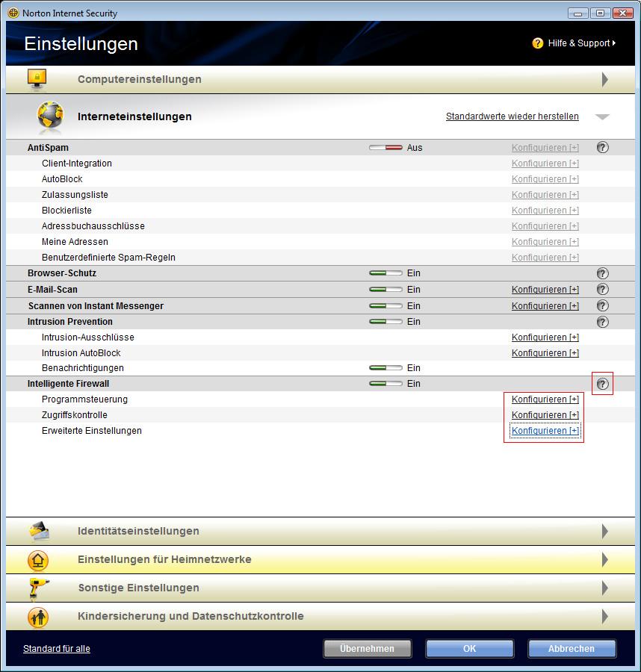Open help for Browser-Schutz
The height and width of the screenshot is (672, 641).
pyautogui.click(x=602, y=273)
